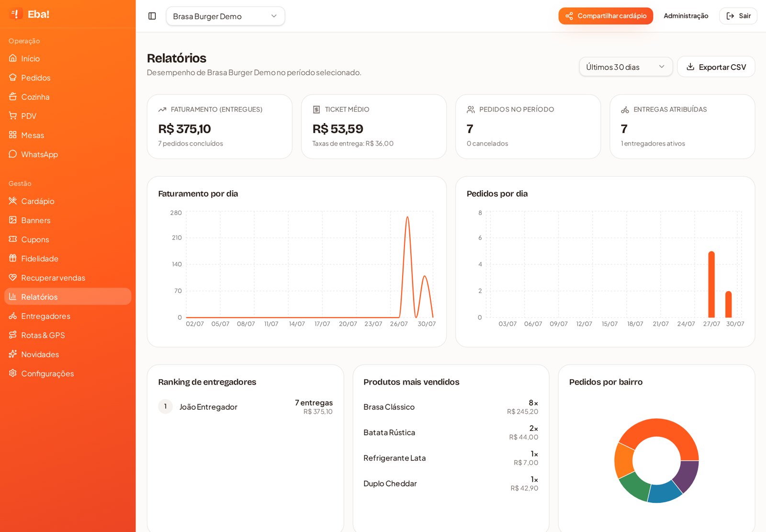The width and height of the screenshot is (766, 532).
Task: Open Pedidos menu item
Action: [68, 77]
